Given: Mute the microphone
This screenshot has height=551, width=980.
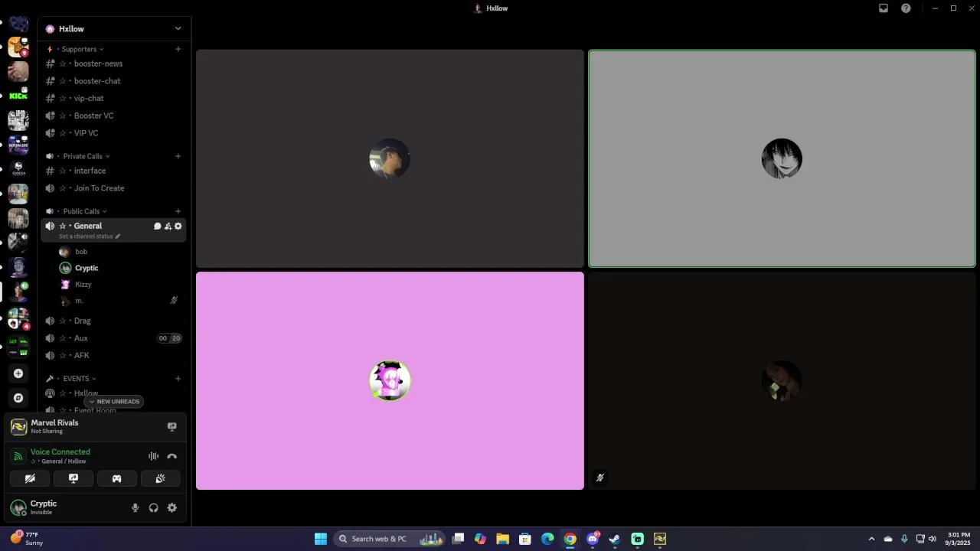Looking at the screenshot, I should (x=136, y=507).
